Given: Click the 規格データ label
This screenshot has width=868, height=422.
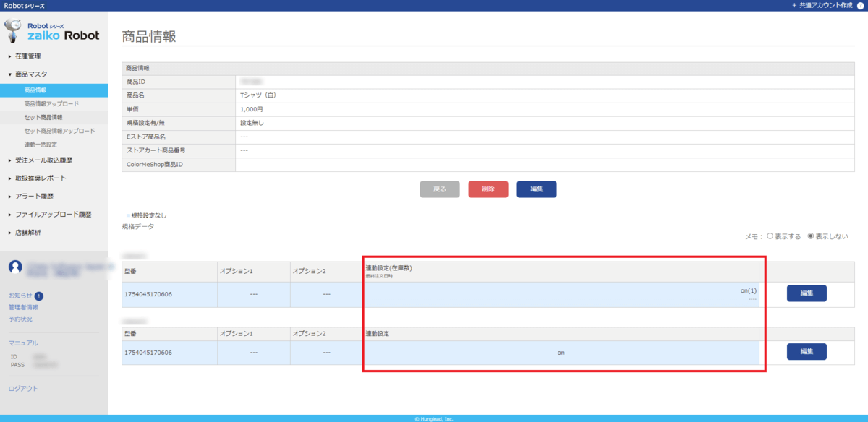Looking at the screenshot, I should [x=138, y=226].
